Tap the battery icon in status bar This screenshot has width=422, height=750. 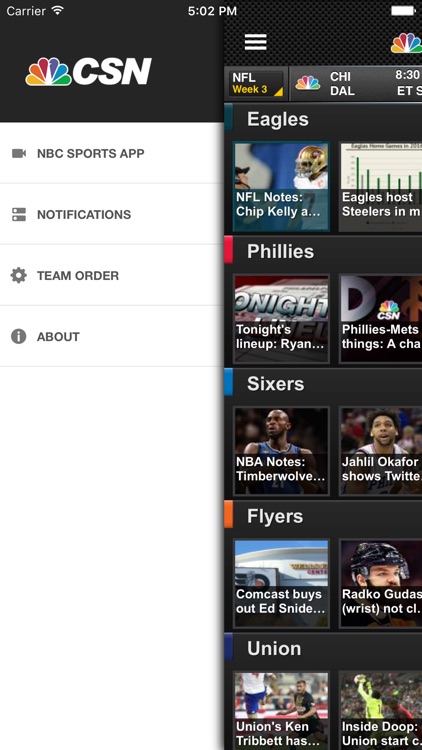[x=402, y=11]
